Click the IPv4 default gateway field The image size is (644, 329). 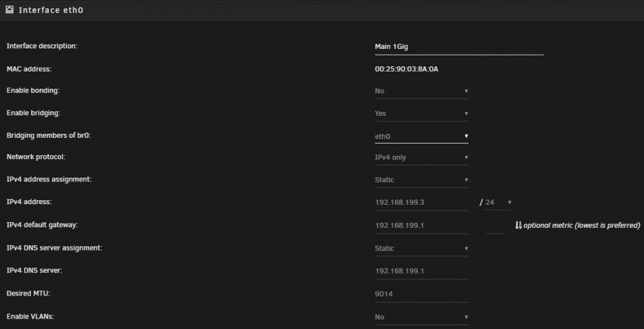[x=421, y=226]
